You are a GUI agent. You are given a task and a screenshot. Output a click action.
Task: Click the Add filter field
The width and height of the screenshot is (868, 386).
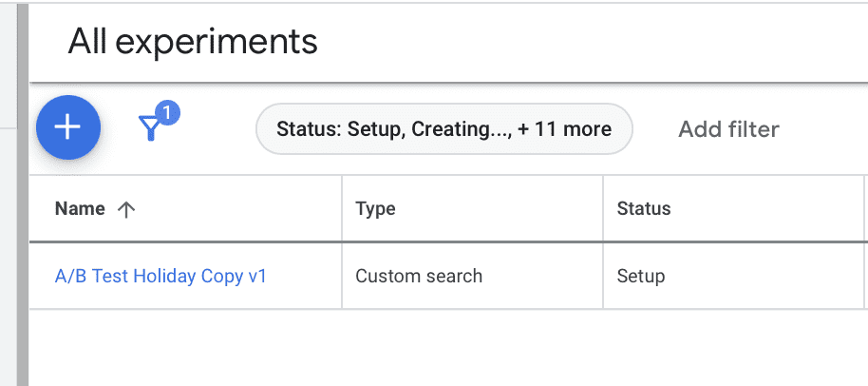(728, 129)
